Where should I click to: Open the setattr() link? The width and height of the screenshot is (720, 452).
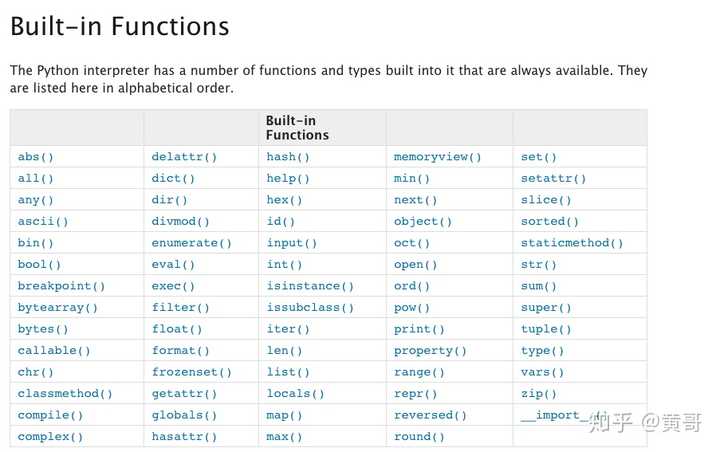(553, 179)
